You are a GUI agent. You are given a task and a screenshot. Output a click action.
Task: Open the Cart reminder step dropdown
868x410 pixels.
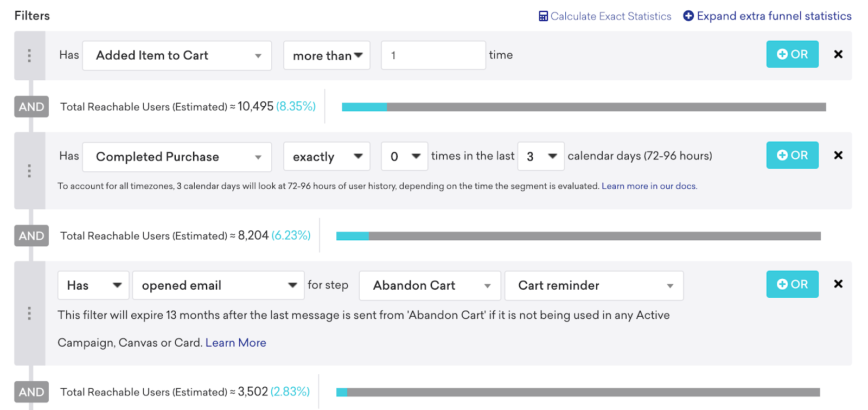[594, 285]
